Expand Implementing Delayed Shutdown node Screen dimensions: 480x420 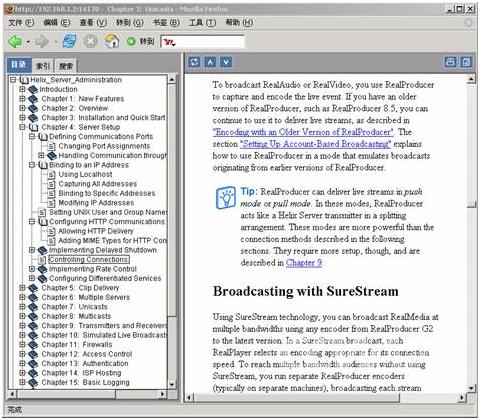coord(32,250)
